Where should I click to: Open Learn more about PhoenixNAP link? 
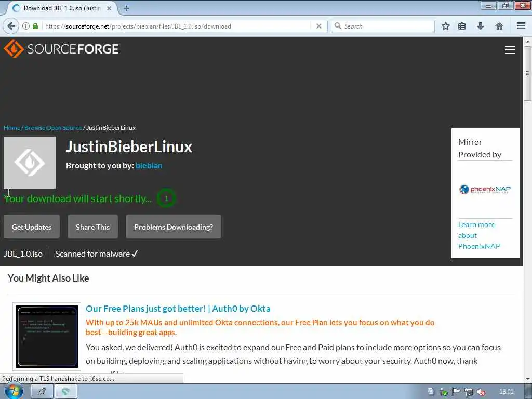(478, 235)
